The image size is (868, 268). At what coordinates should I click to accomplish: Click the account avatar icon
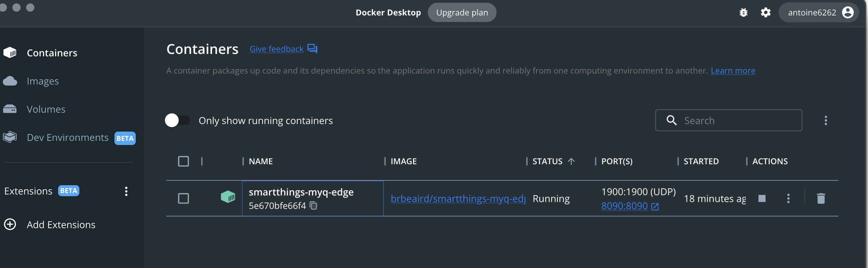pyautogui.click(x=848, y=12)
